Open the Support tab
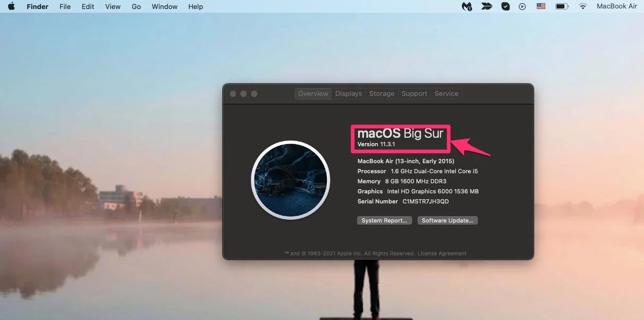The image size is (644, 320). (414, 93)
